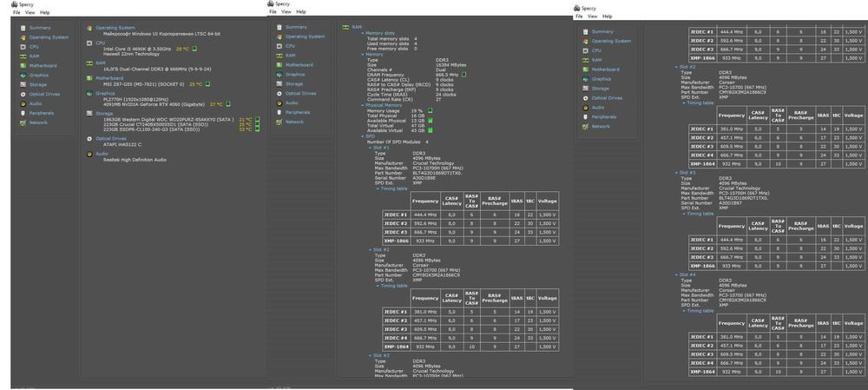
Task: Click GPU temperature indicator beside 27 °C
Action: [227, 103]
